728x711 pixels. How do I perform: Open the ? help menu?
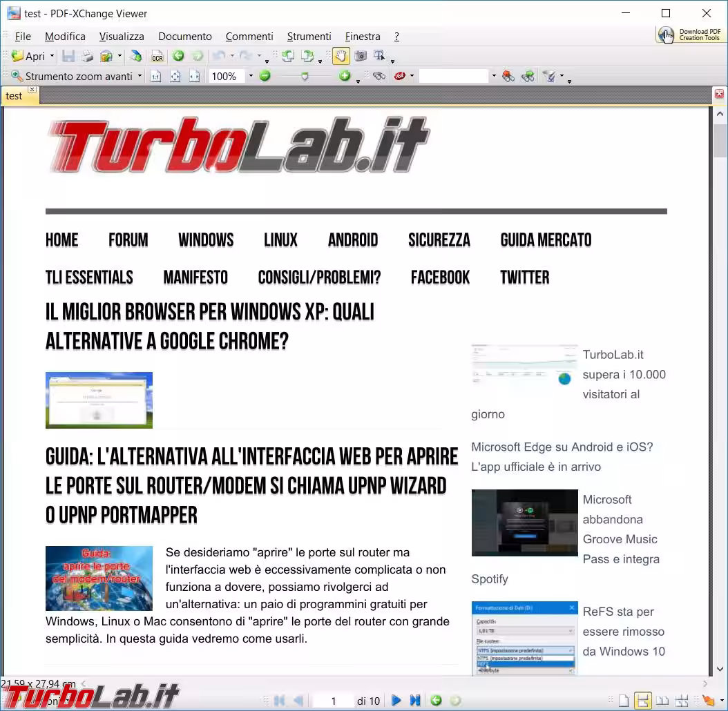point(396,36)
